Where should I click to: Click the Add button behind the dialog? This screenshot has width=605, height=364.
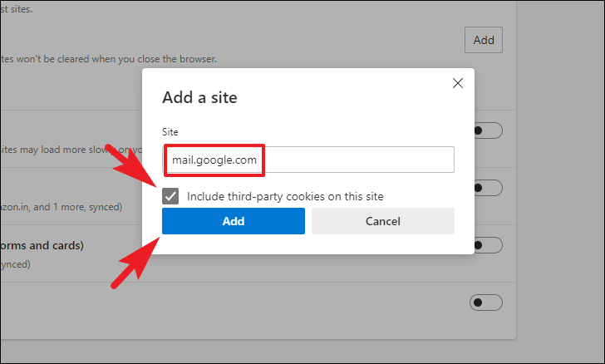pos(484,40)
